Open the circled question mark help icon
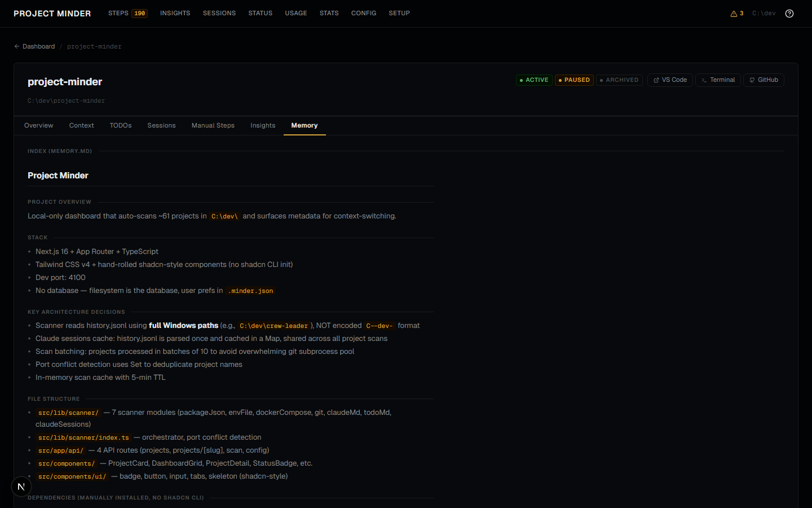The height and width of the screenshot is (508, 812). pyautogui.click(x=789, y=13)
